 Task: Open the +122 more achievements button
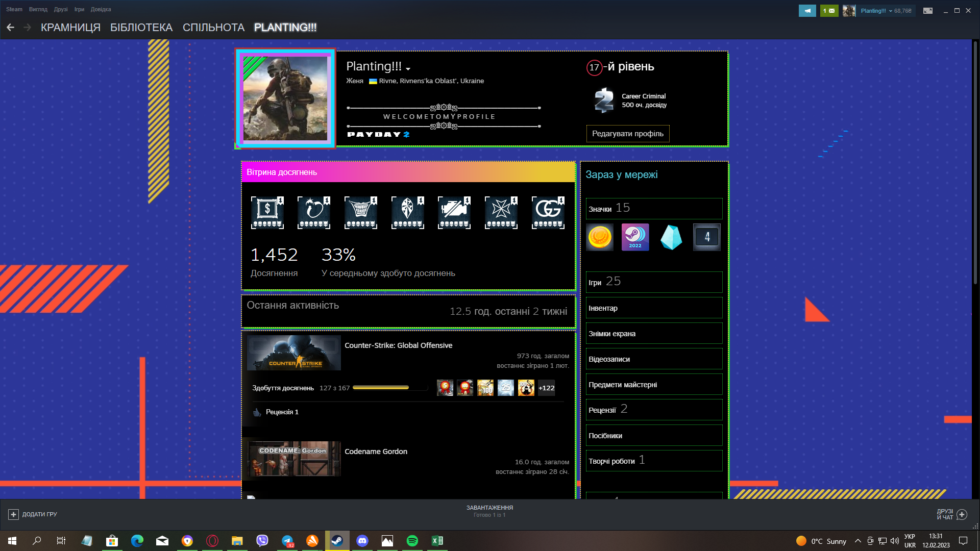[x=546, y=388]
